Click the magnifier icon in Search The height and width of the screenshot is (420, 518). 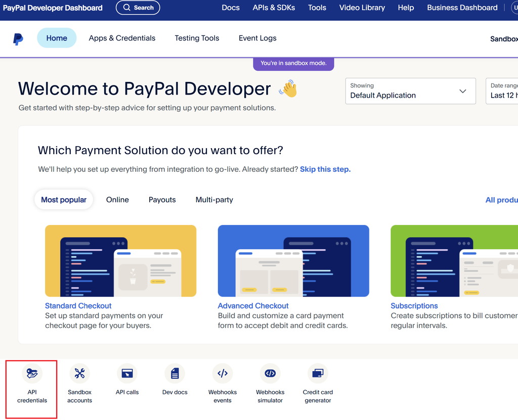[127, 7]
